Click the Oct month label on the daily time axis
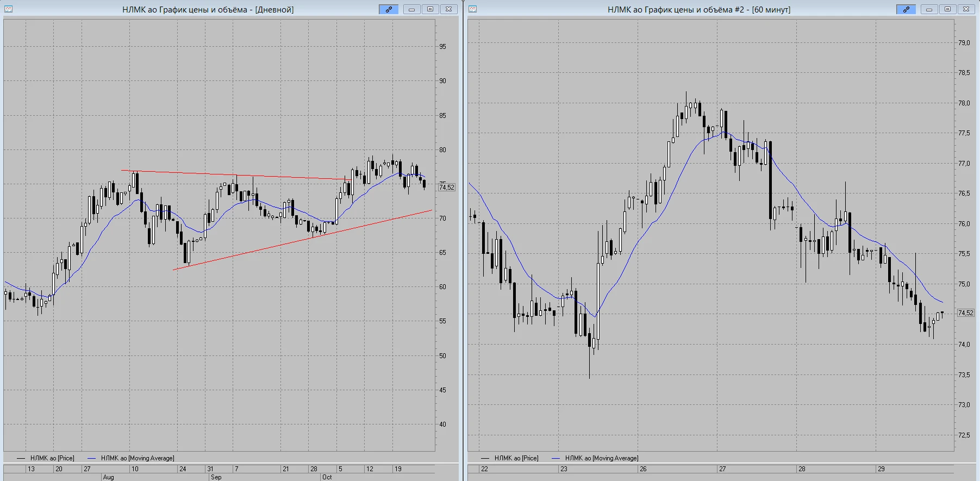The height and width of the screenshot is (481, 980). coord(327,477)
